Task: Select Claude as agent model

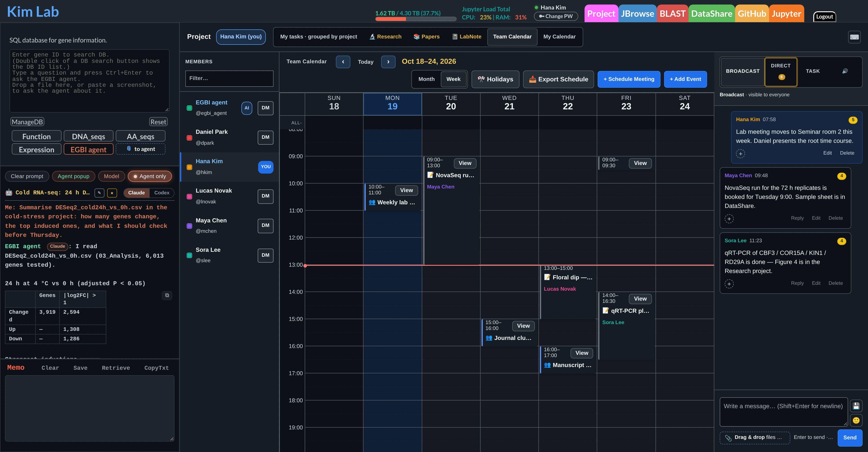Action: (137, 193)
